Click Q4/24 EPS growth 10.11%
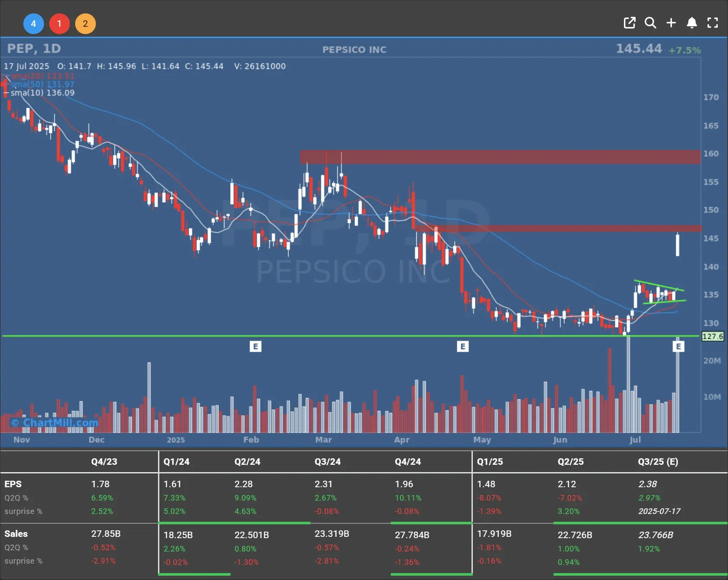The width and height of the screenshot is (728, 580). coord(408,498)
